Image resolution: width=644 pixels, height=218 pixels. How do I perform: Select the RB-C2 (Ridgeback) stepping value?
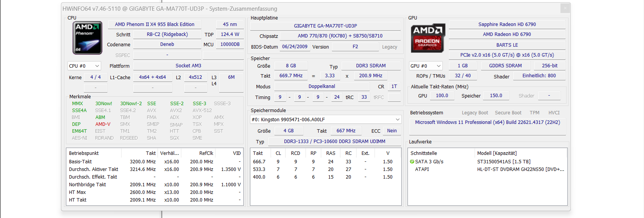pos(167,34)
